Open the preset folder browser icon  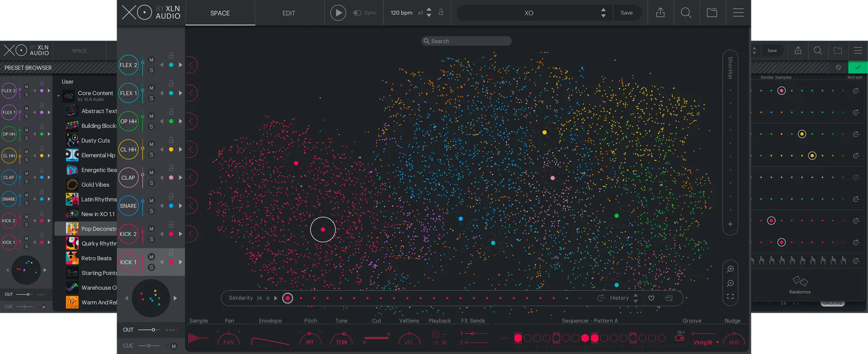coord(712,13)
